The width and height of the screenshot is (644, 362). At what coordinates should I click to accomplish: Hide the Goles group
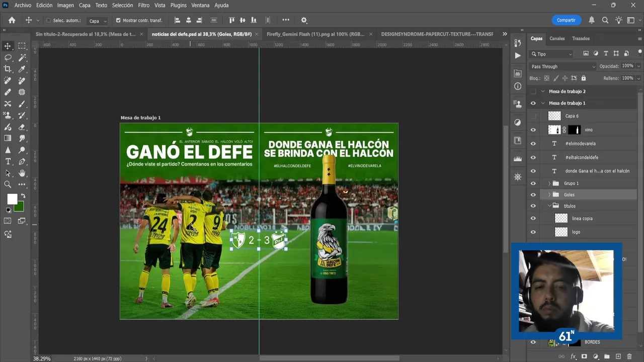coord(533,195)
